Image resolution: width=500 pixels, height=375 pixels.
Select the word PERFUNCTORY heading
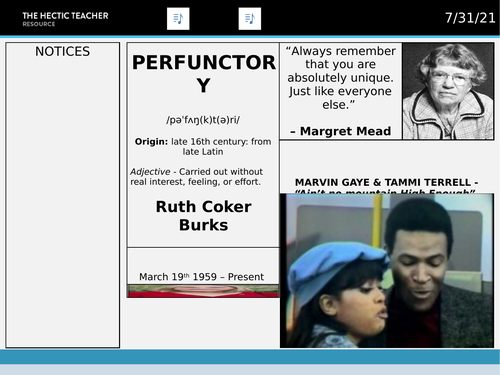(x=204, y=74)
